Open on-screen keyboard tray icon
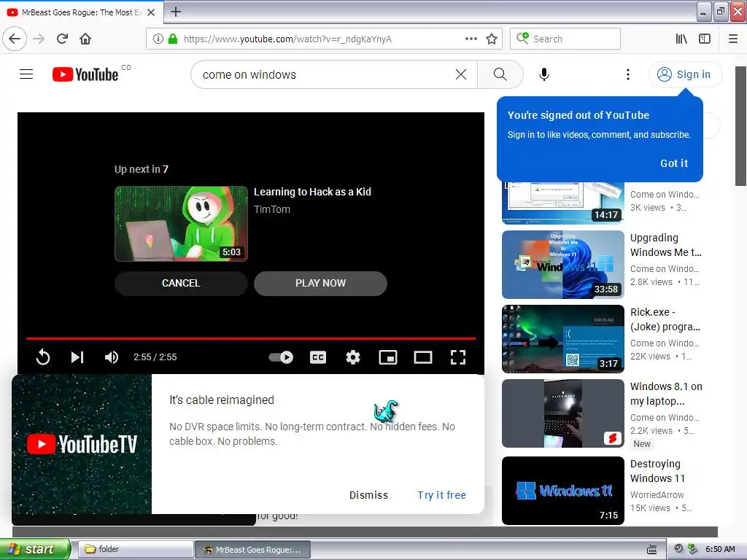 point(651,550)
